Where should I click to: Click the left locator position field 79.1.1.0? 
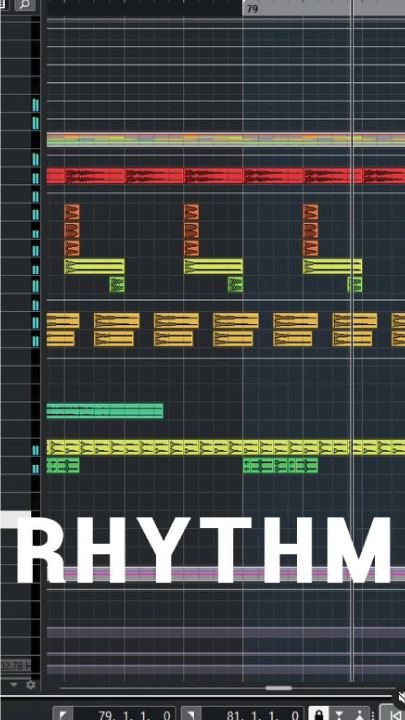124,714
